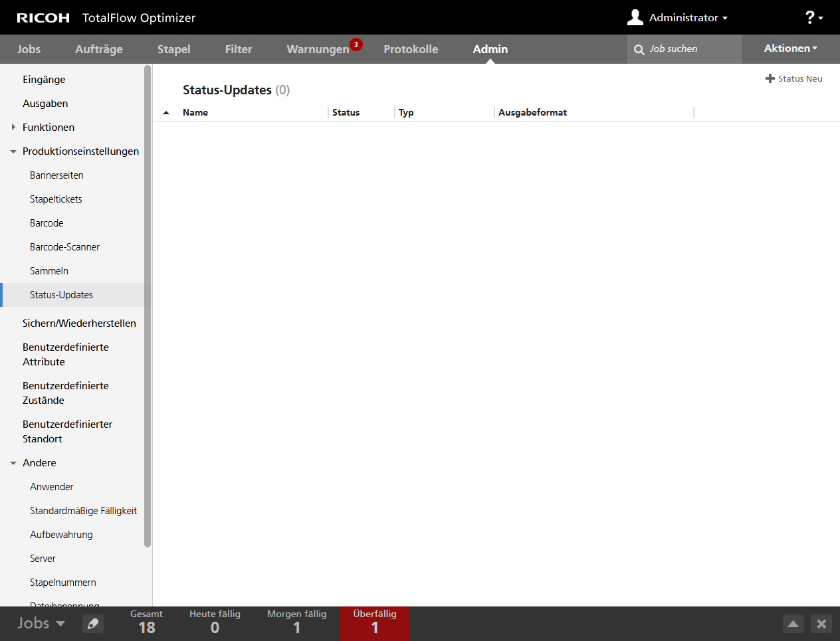Open the red Warnungen notification badge
Image resolution: width=840 pixels, height=641 pixels.
coord(356,45)
